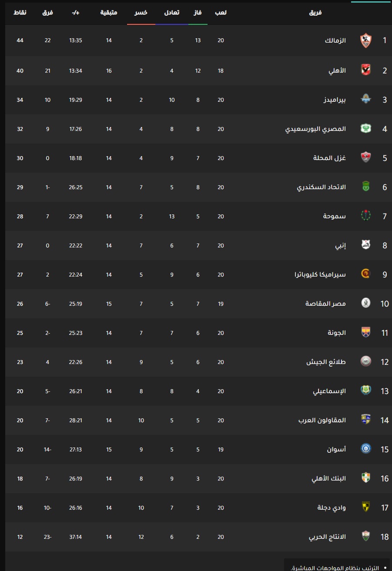Sort table by فاز wins column header
The width and height of the screenshot is (392, 571).
pyautogui.click(x=198, y=13)
